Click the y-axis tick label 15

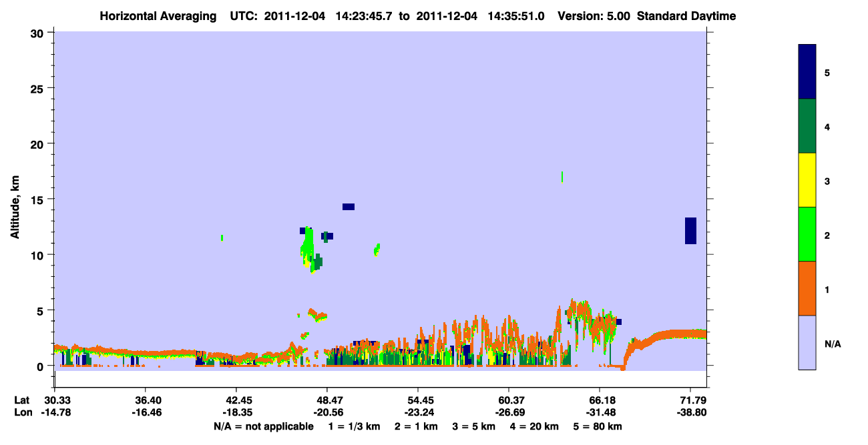click(x=39, y=199)
